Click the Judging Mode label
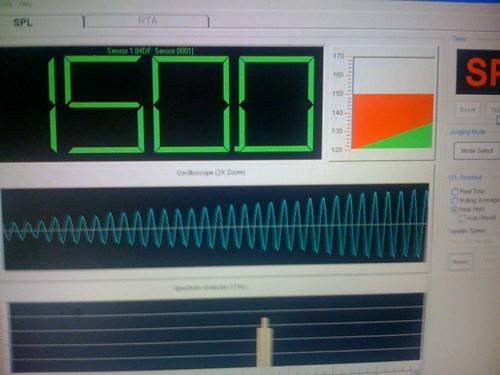This screenshot has width=500, height=375. [x=468, y=132]
